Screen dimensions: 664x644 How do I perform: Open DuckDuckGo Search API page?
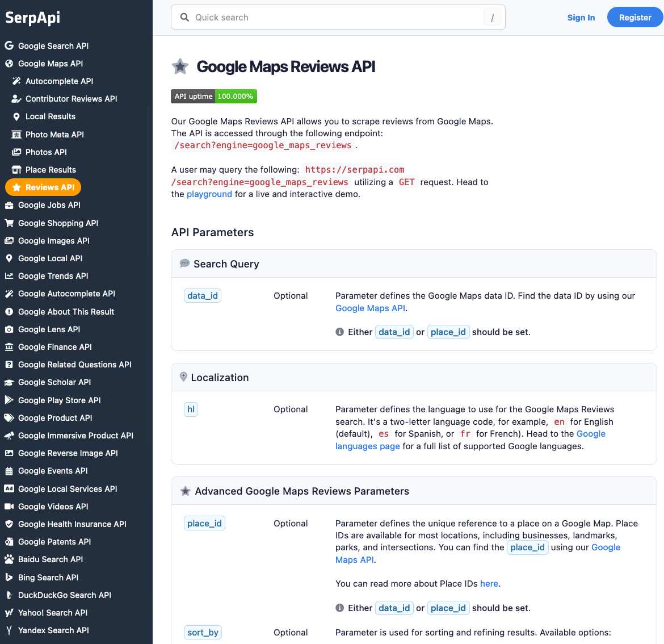[64, 595]
